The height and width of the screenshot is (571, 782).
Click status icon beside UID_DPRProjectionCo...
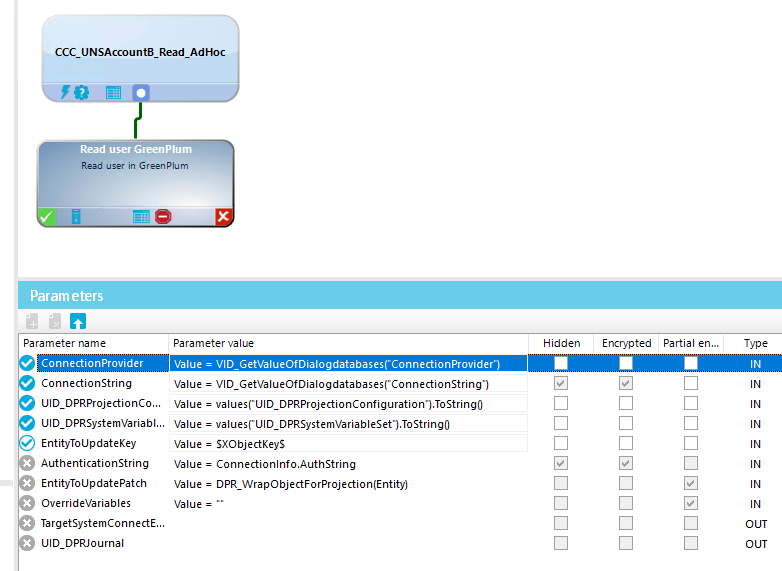pos(27,403)
